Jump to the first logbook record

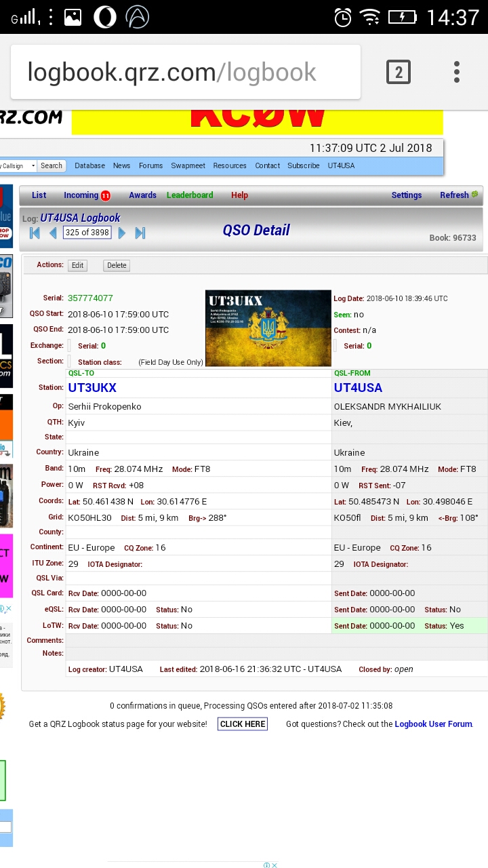(x=35, y=233)
